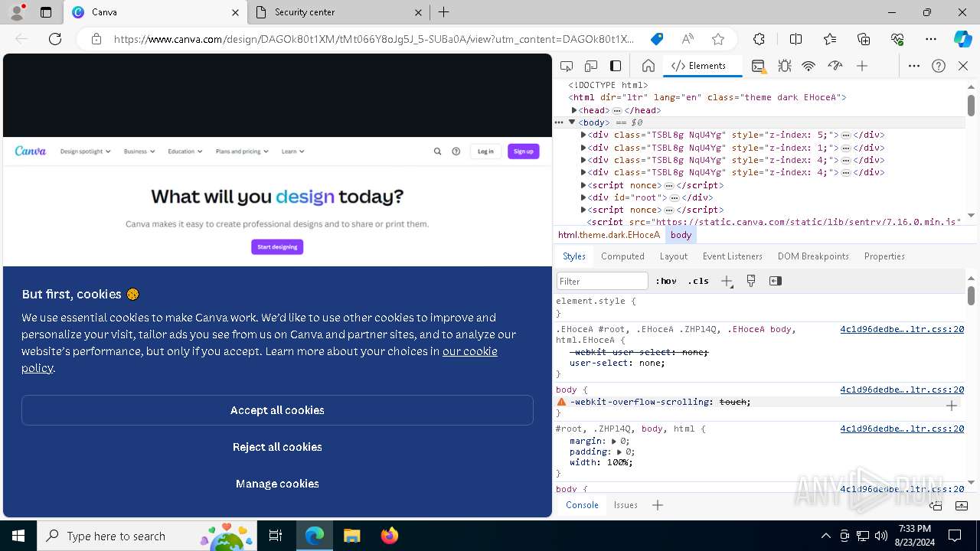980x551 pixels.
Task: Click the purple Sign up button
Action: point(524,152)
